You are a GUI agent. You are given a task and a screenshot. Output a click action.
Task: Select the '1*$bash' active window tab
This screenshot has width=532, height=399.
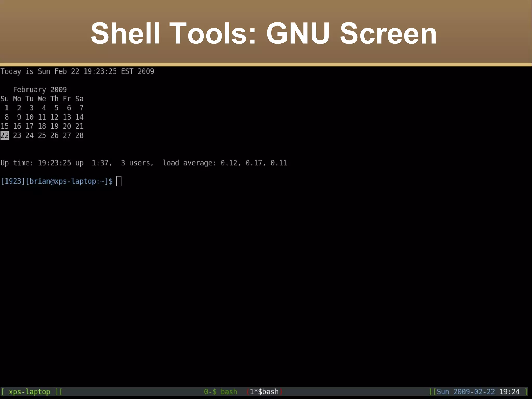coord(264,392)
